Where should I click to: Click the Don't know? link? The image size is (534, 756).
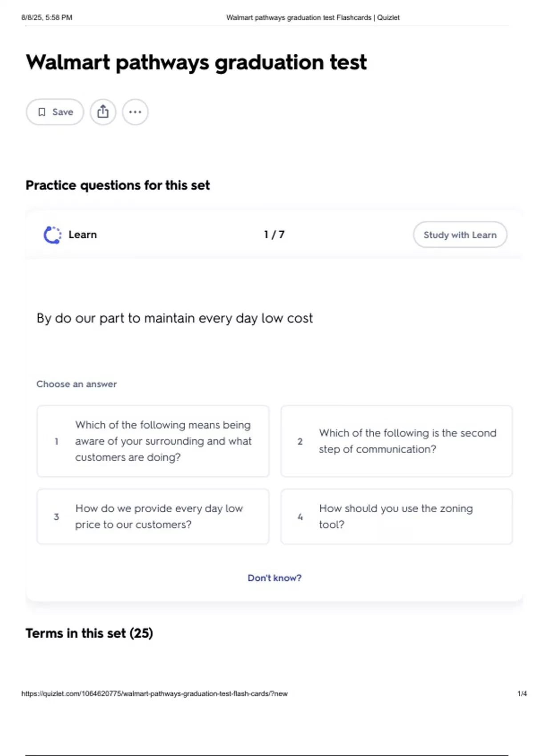pos(274,578)
